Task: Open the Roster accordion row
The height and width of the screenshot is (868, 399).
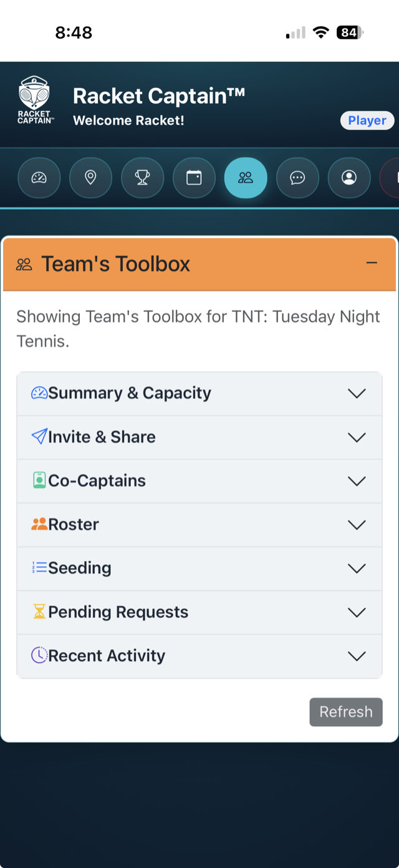Action: (x=199, y=525)
